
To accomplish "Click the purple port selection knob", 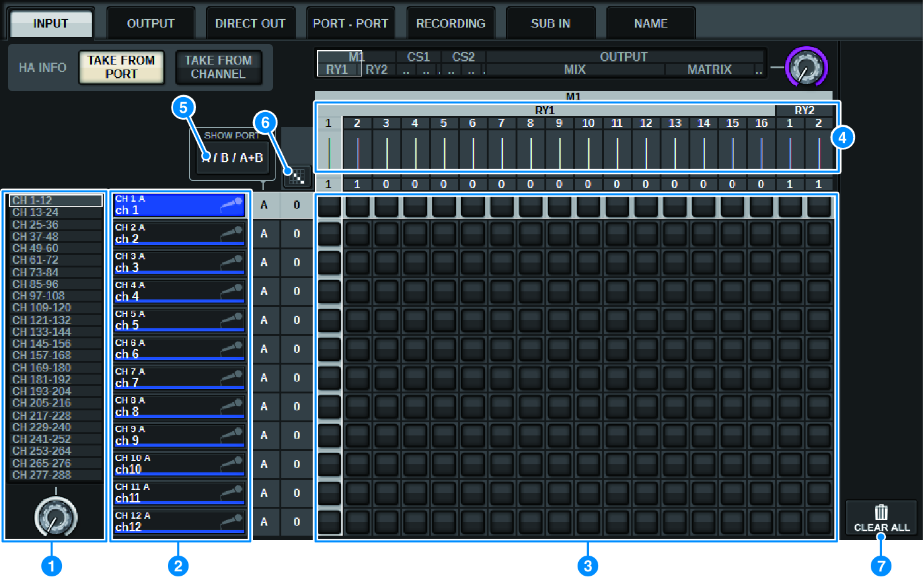I will pos(806,67).
